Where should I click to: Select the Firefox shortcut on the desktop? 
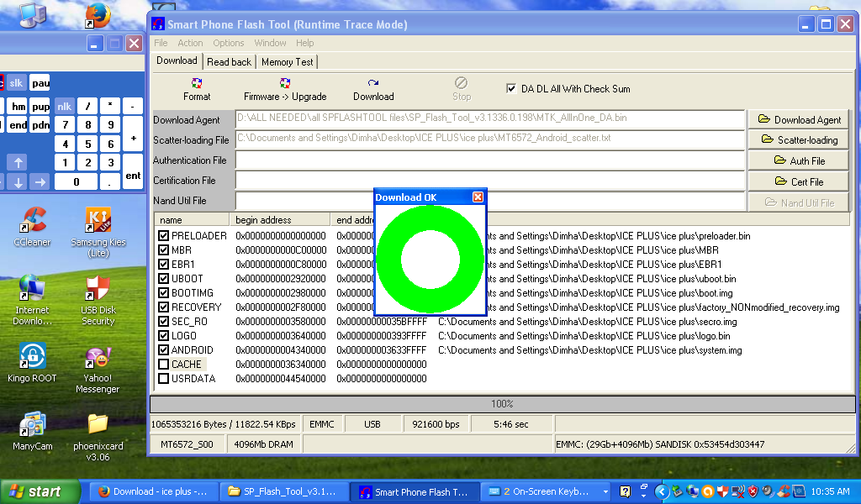(98, 15)
